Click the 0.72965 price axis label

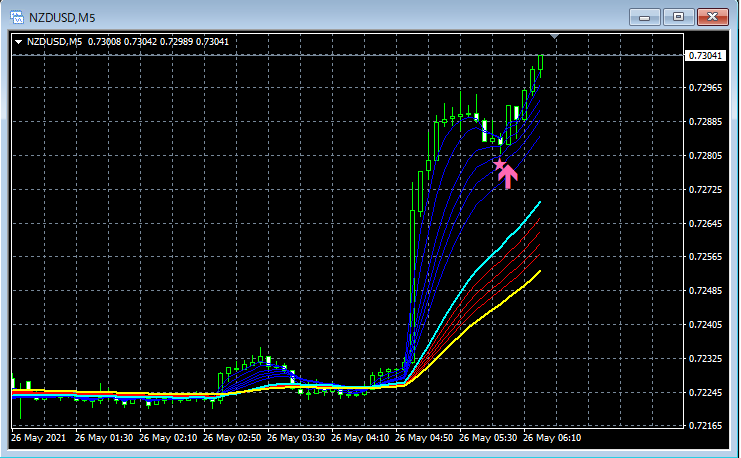pyautogui.click(x=705, y=88)
